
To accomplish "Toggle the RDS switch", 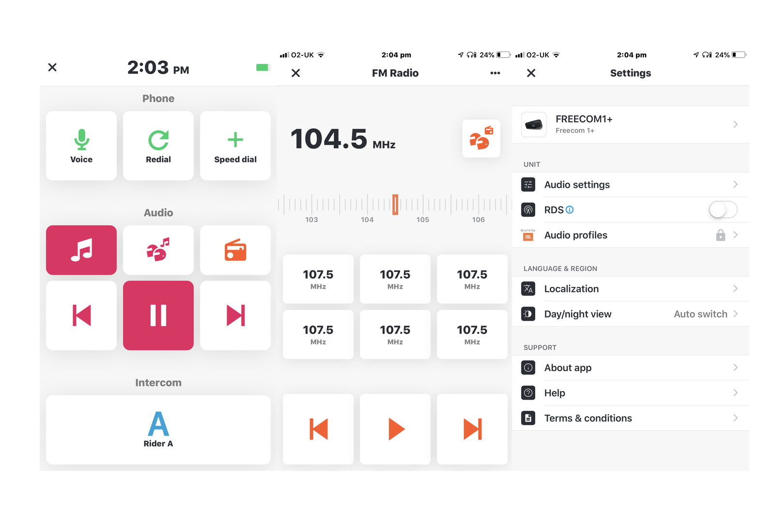I will click(x=723, y=210).
